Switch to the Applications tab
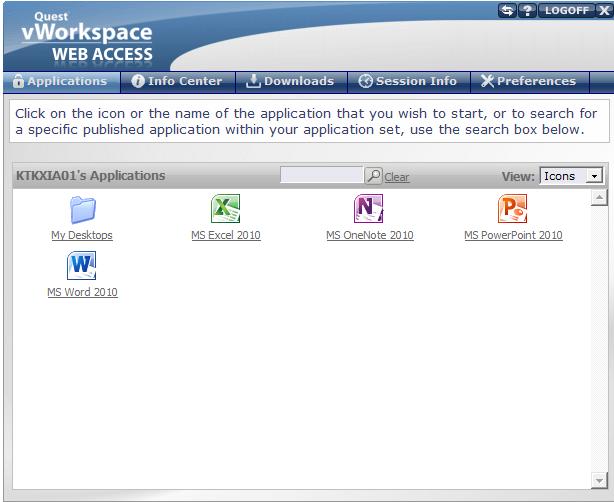614x502 pixels. coord(62,81)
